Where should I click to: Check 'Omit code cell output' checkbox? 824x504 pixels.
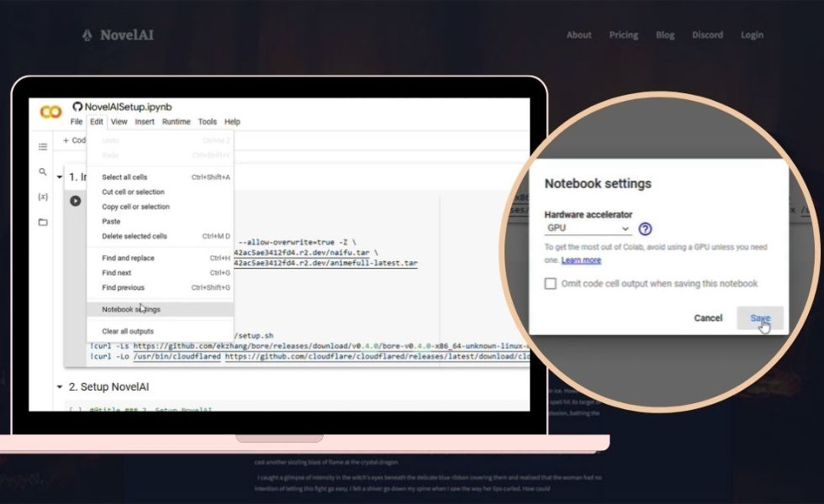550,284
